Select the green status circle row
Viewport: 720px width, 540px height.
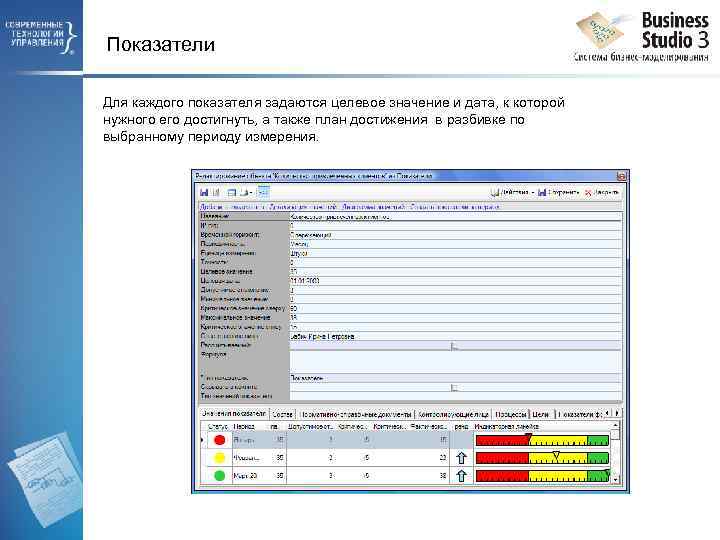(x=219, y=476)
